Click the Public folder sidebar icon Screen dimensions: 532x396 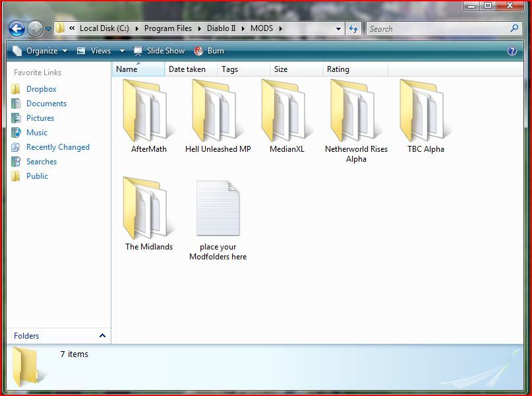pyautogui.click(x=16, y=176)
